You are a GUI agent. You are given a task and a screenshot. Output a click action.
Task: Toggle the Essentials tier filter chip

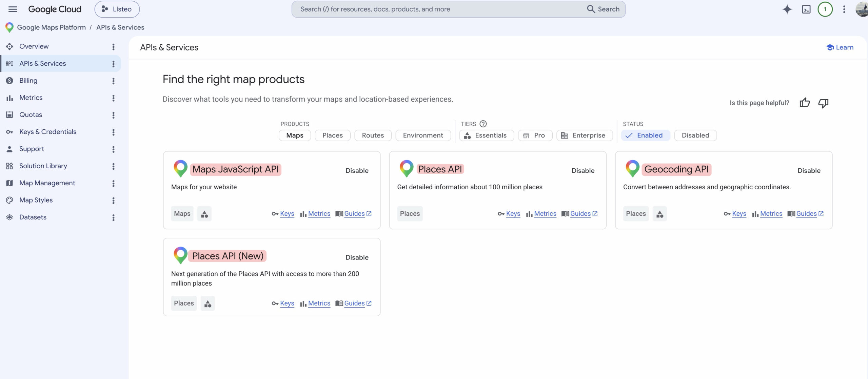(x=487, y=135)
